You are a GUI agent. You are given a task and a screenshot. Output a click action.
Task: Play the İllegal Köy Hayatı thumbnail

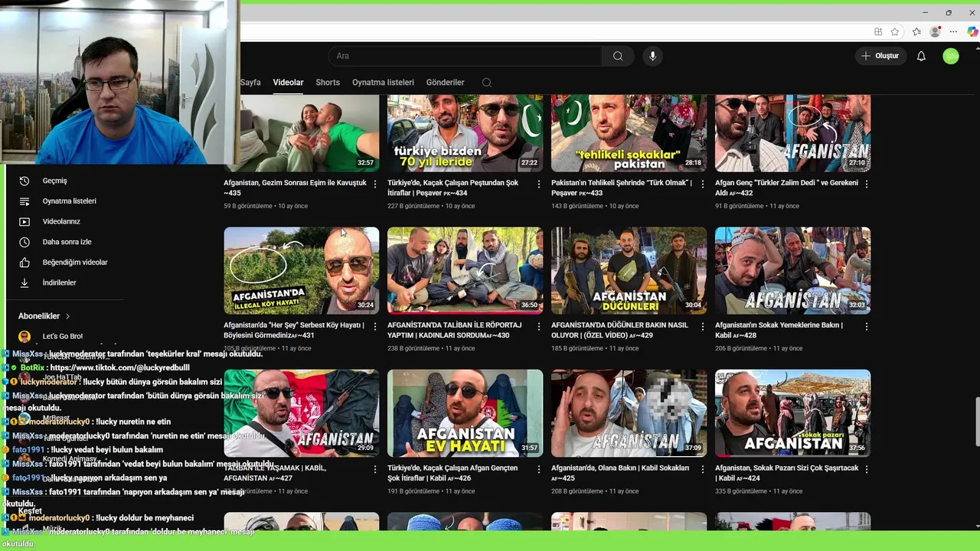(x=302, y=270)
